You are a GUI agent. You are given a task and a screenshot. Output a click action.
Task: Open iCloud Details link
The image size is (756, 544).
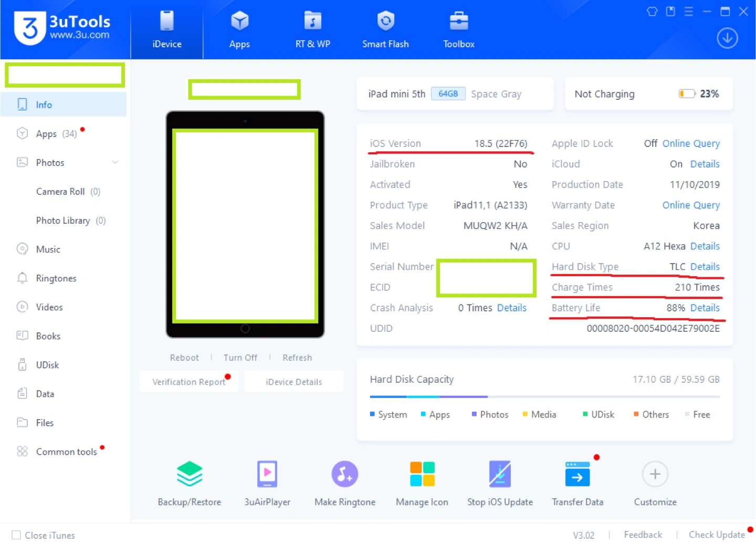705,164
